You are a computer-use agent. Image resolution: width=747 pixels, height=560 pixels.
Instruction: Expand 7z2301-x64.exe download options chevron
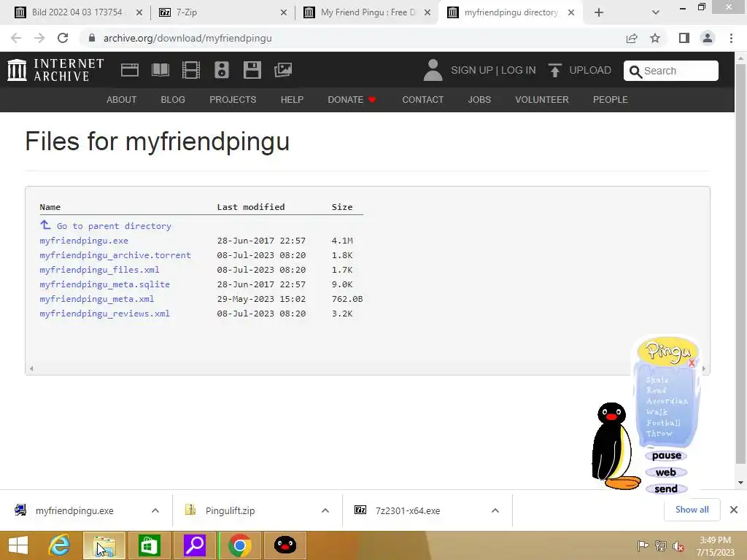[495, 510]
